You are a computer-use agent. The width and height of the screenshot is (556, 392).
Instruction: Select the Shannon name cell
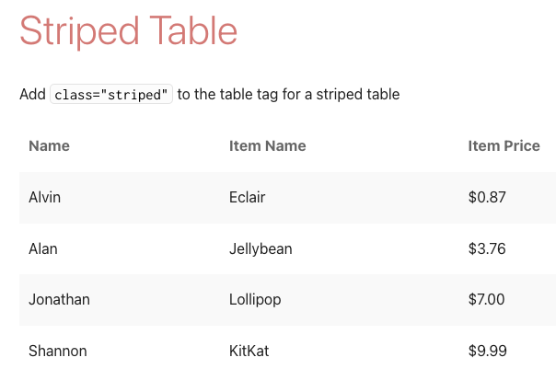click(x=58, y=351)
